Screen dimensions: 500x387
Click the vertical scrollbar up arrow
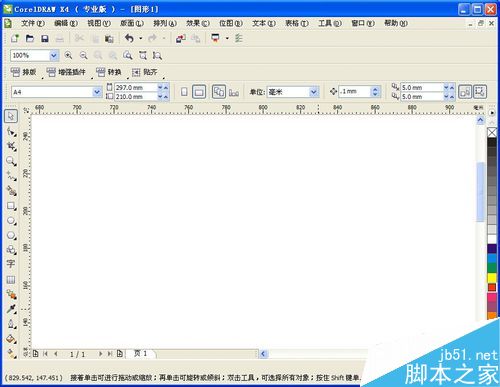coord(480,120)
